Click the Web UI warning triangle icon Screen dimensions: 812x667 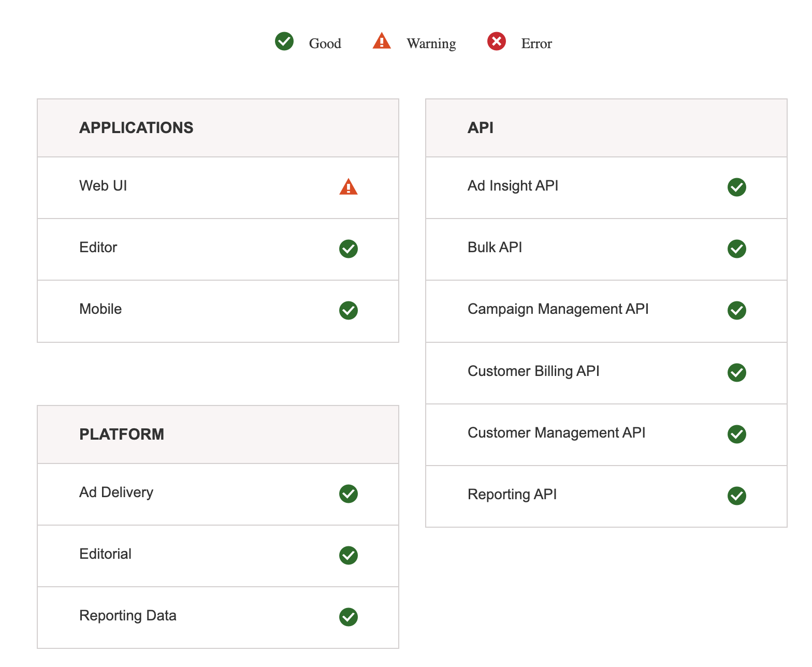coord(349,187)
